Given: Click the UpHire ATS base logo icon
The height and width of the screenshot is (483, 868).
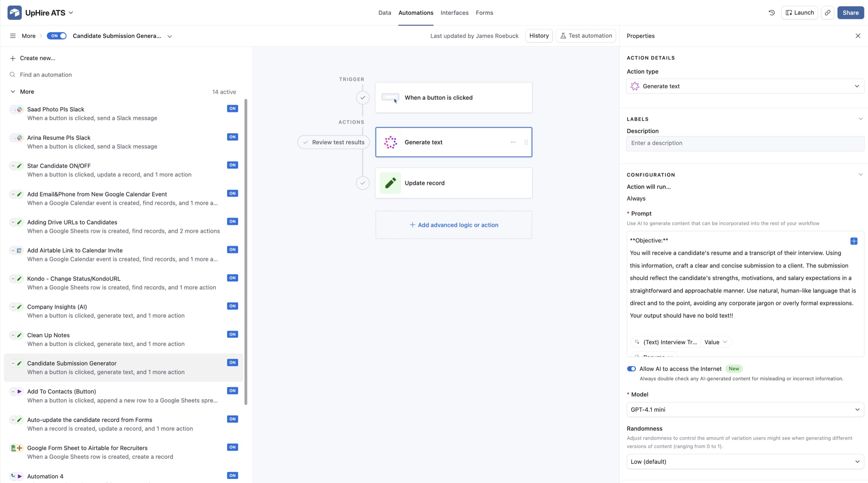Looking at the screenshot, I should click(14, 13).
